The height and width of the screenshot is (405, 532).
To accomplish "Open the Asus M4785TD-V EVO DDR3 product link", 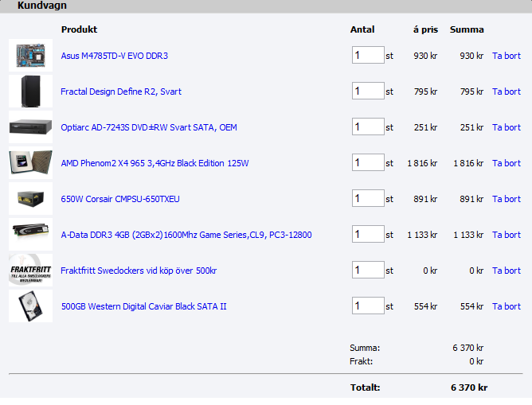I will point(114,56).
